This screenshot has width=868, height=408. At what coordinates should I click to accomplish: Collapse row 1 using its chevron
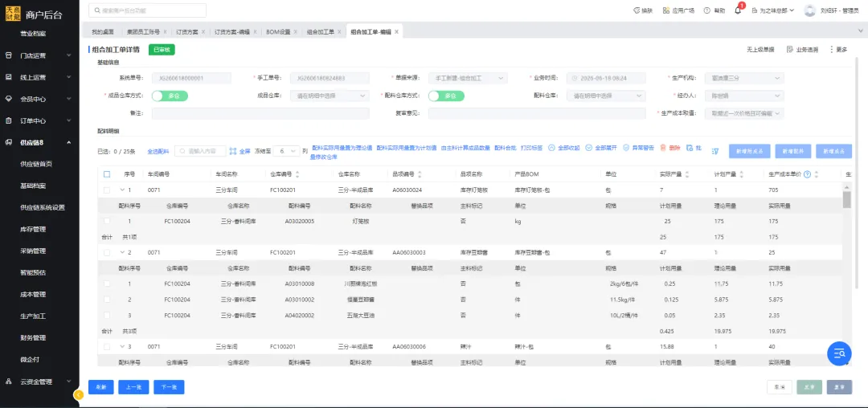pos(122,190)
